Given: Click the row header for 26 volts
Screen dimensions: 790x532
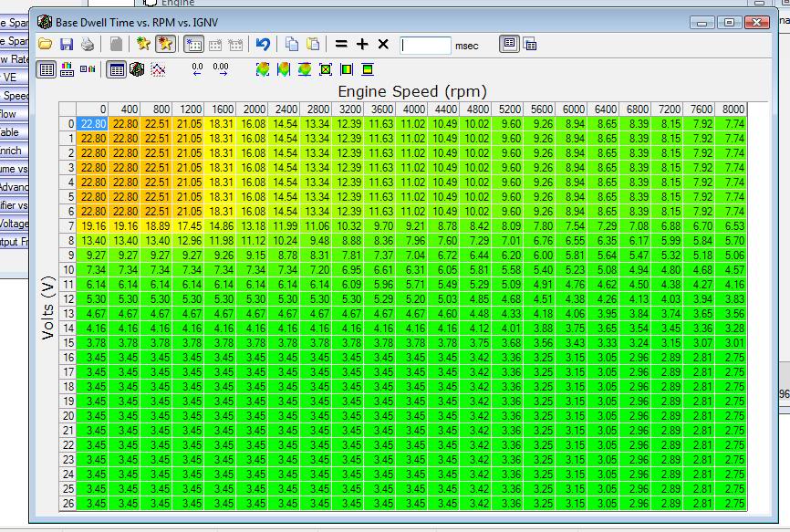Looking at the screenshot, I should point(68,503).
